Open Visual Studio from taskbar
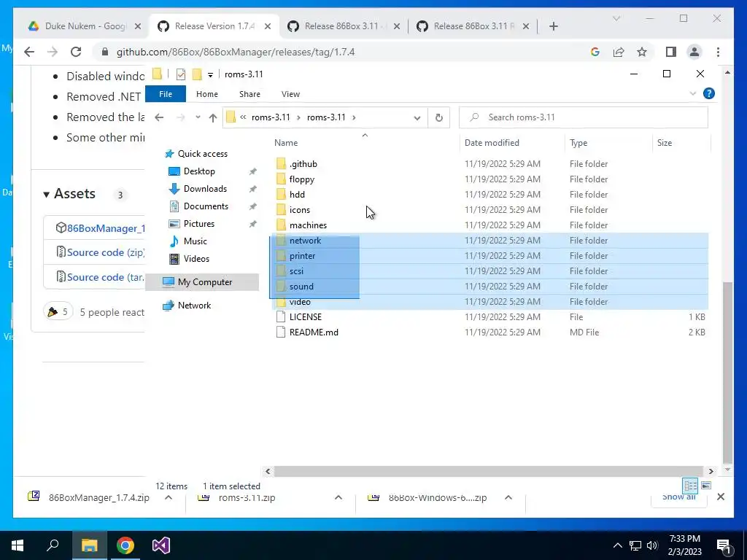The height and width of the screenshot is (560, 747). tap(161, 545)
